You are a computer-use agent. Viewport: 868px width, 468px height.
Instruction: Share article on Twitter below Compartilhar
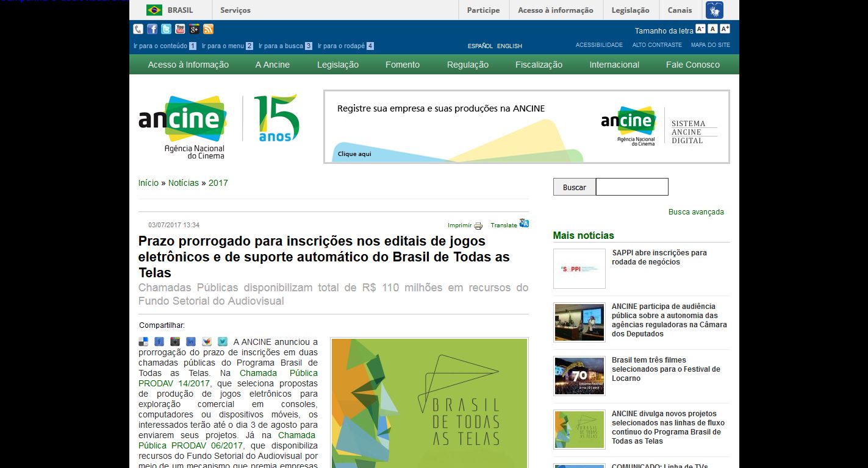pos(223,342)
